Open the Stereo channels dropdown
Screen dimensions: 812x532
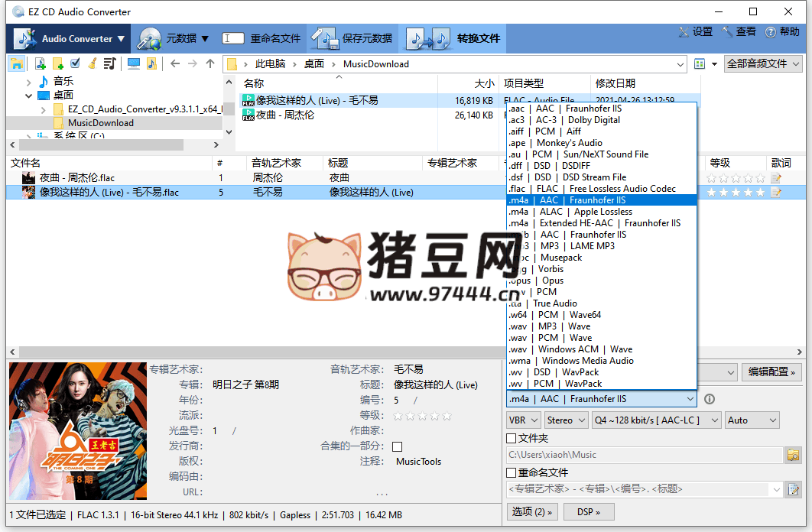pos(565,420)
